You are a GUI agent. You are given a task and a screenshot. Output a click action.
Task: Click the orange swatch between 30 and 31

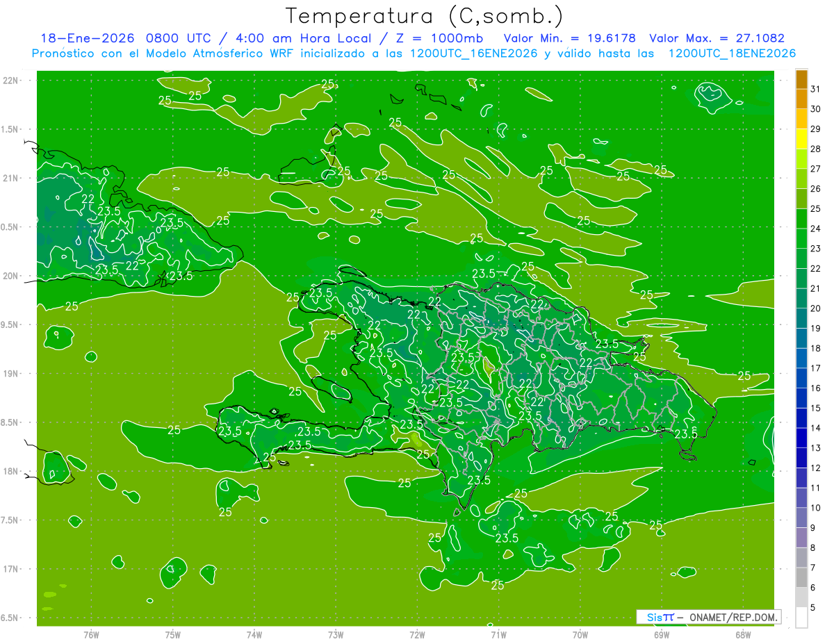[801, 99]
